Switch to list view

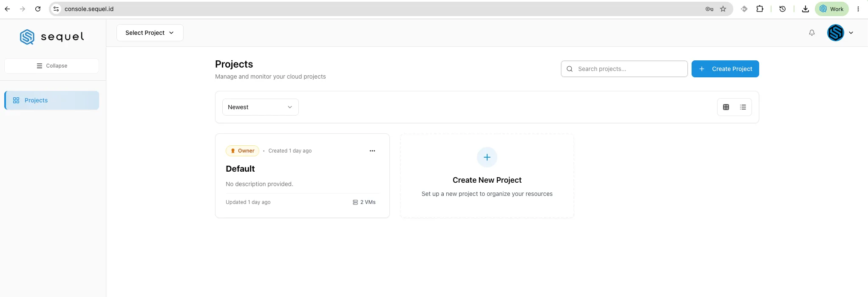[x=743, y=107]
